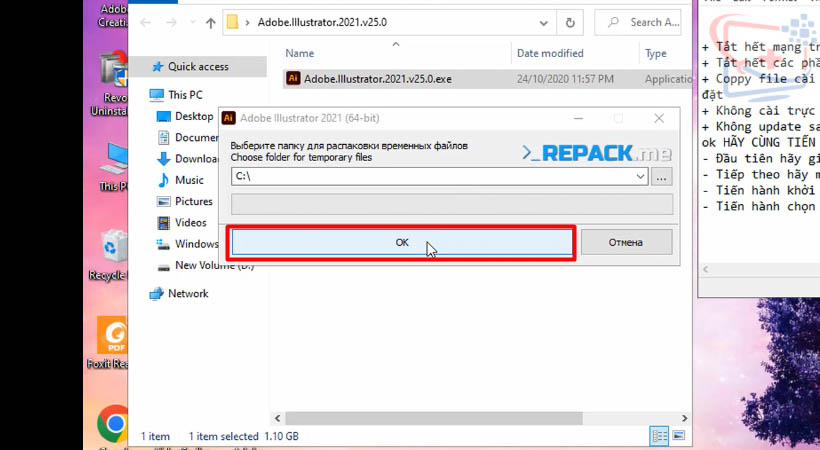Screen dimensions: 820x450
Task: Click the Music note icon in tree
Action: point(164,180)
